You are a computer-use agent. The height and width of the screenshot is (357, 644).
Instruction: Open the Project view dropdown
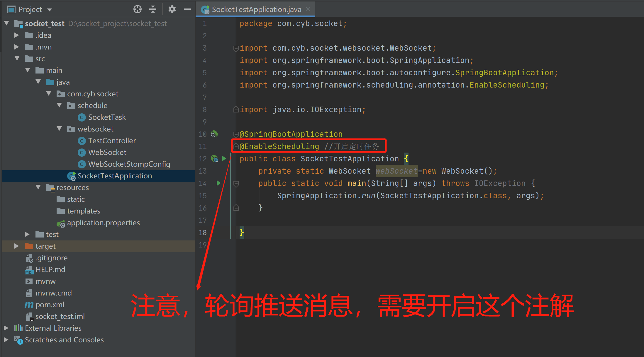(49, 9)
